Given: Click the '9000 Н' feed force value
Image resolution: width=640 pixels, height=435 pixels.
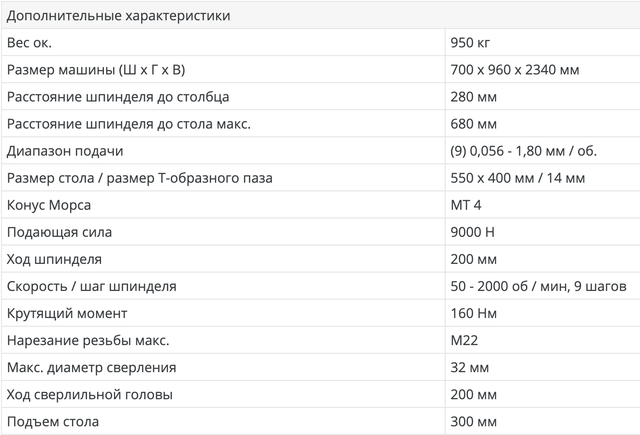Looking at the screenshot, I should tap(474, 232).
